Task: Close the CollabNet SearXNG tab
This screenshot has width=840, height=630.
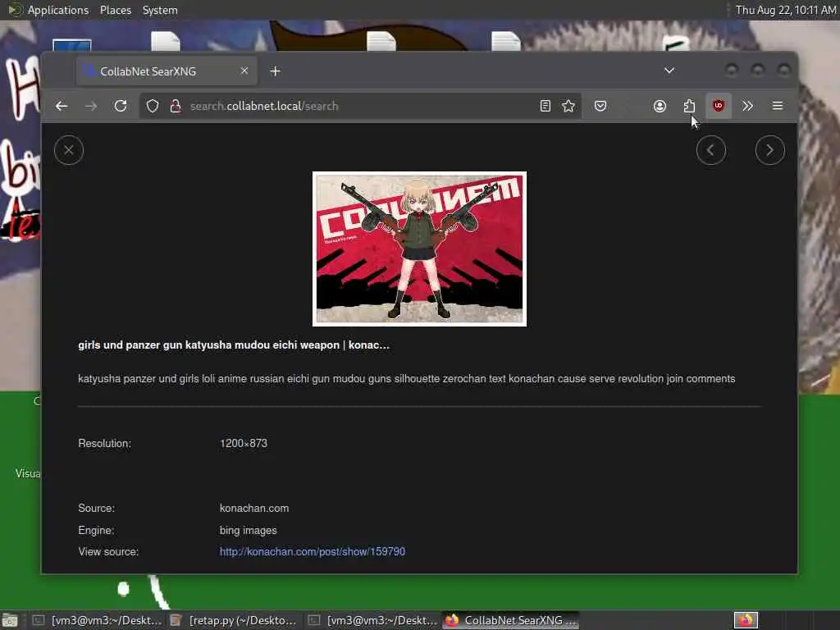Action: coord(244,71)
